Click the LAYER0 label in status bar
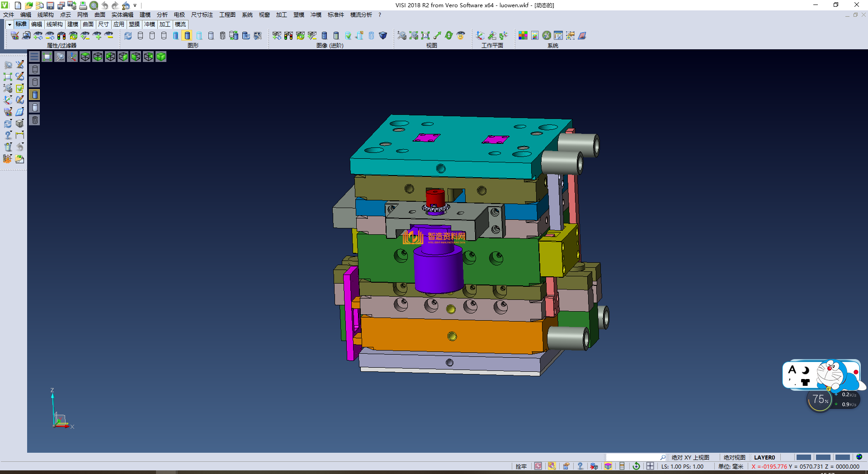The height and width of the screenshot is (474, 868). (x=764, y=457)
